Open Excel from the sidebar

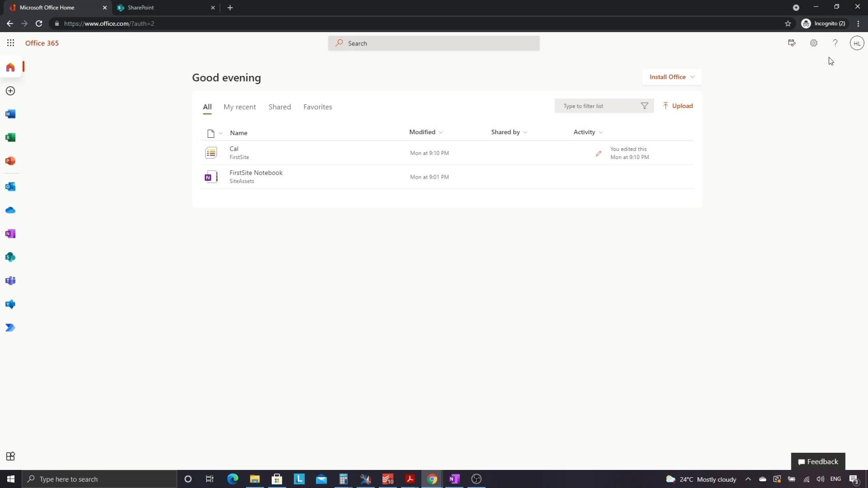point(10,137)
